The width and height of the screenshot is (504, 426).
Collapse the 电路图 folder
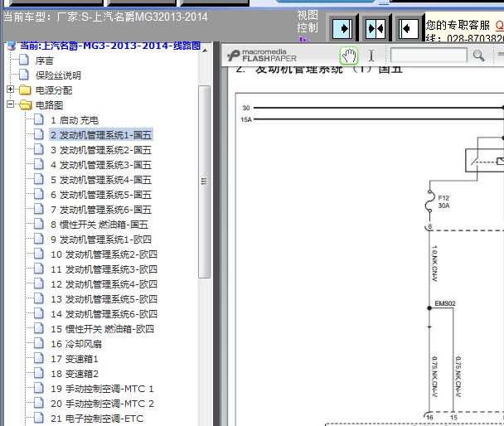click(x=10, y=104)
